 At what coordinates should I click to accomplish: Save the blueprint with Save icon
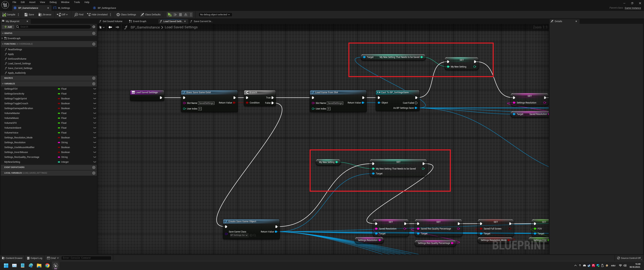coord(26,14)
